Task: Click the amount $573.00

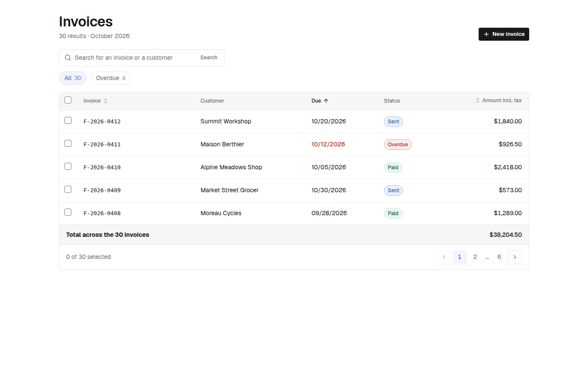Action: [510, 190]
